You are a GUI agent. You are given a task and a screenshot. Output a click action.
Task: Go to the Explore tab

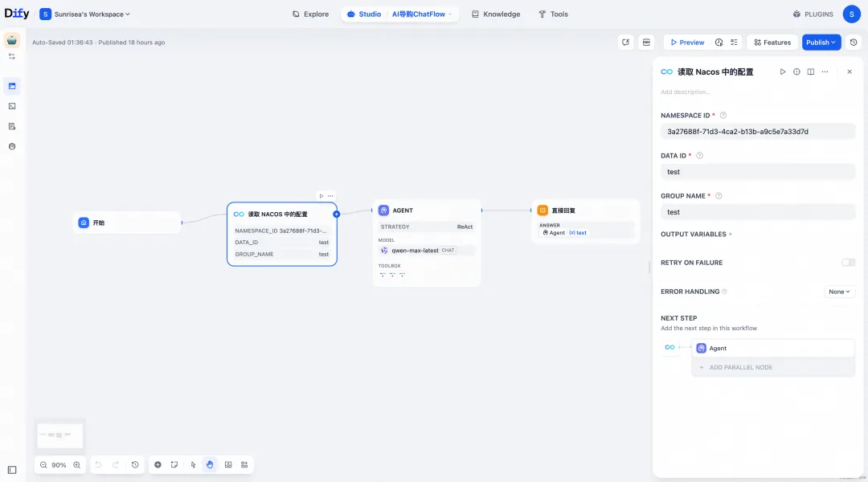tap(310, 14)
